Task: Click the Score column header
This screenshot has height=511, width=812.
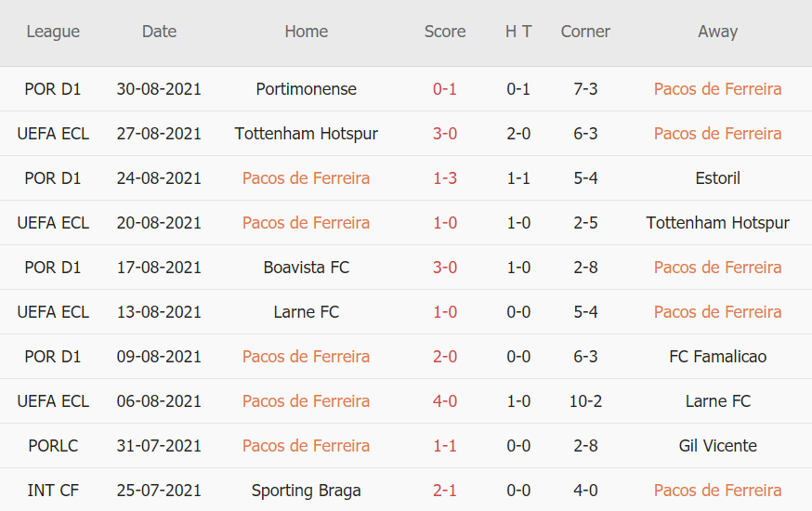Action: 445,32
